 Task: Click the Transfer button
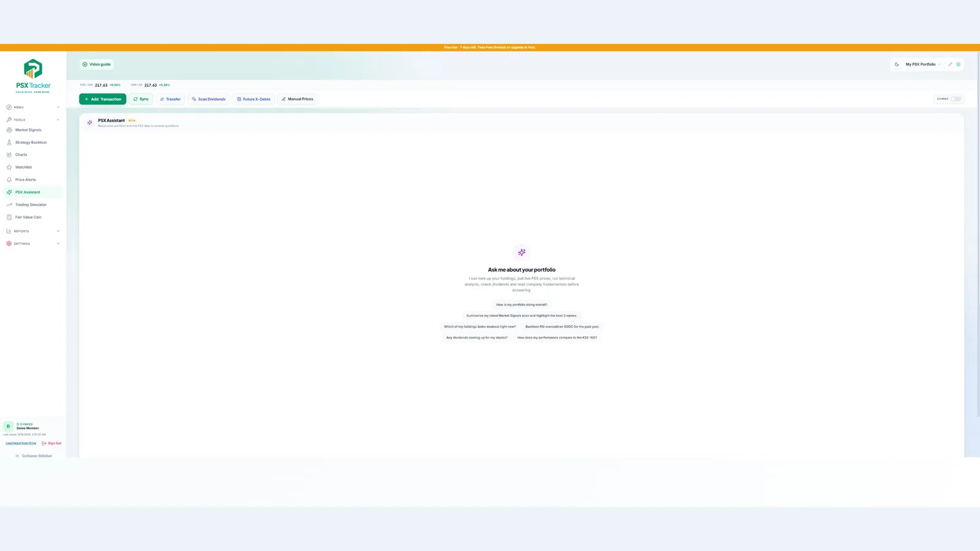[170, 99]
